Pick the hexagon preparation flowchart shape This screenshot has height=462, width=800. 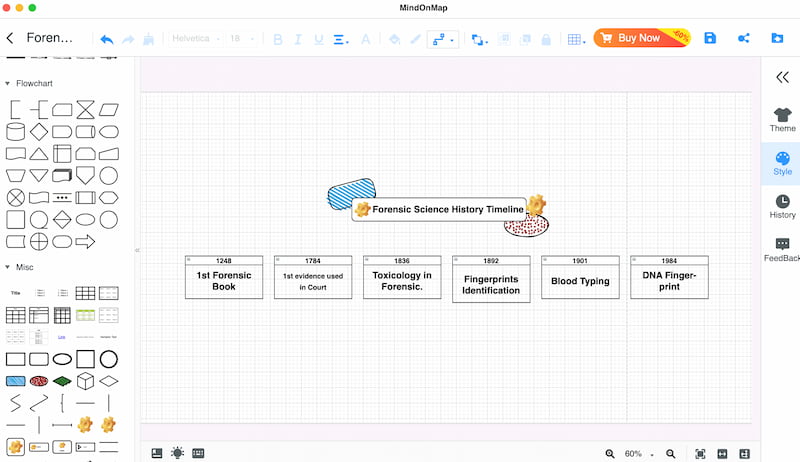pos(109,197)
